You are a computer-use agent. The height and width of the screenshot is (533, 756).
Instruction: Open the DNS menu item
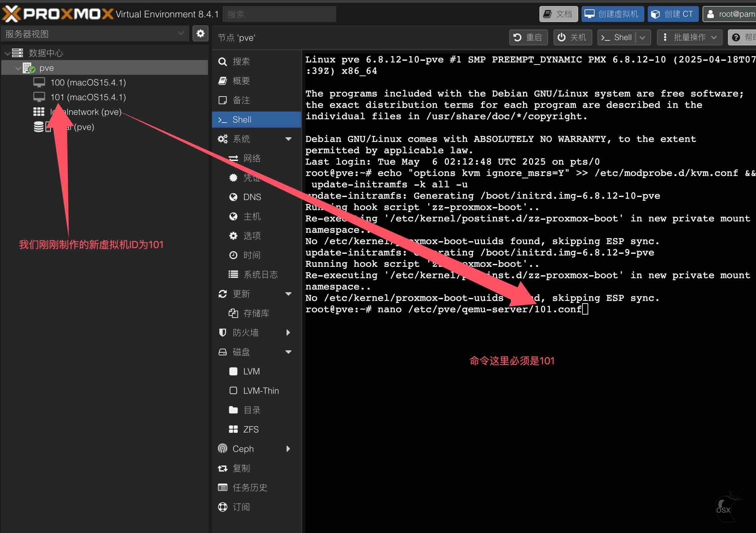click(x=256, y=197)
